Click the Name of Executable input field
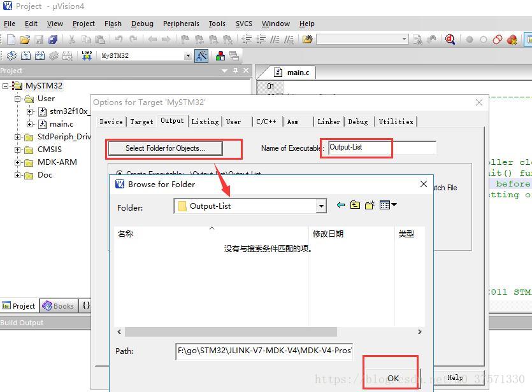The width and height of the screenshot is (532, 392). click(x=382, y=148)
